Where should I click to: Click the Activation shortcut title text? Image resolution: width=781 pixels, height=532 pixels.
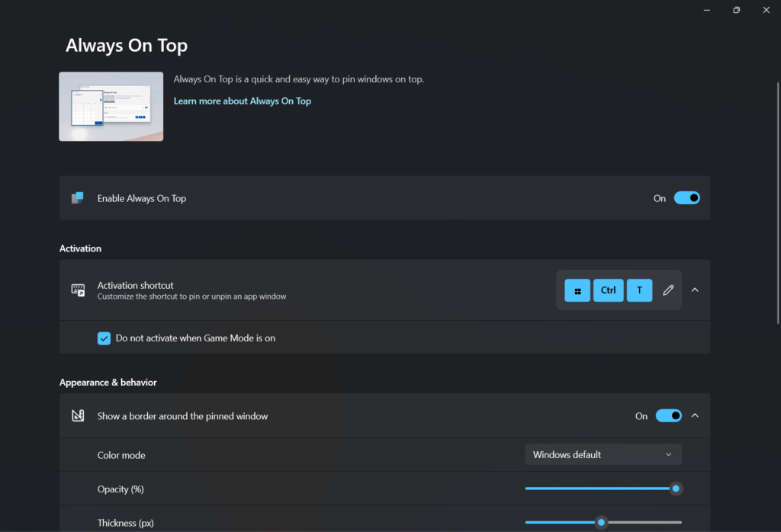(x=136, y=285)
